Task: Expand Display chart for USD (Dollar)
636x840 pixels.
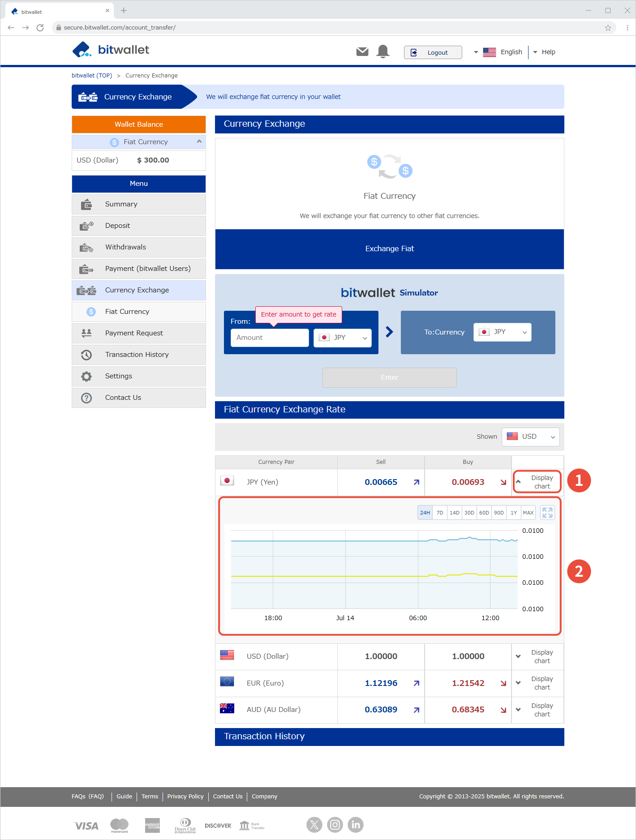Action: pyautogui.click(x=537, y=656)
